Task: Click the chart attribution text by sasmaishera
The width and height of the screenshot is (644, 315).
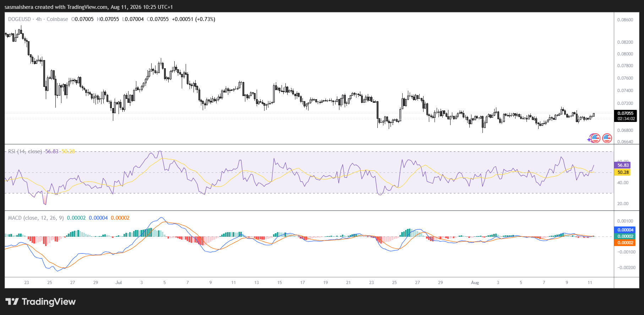Action: [89, 7]
